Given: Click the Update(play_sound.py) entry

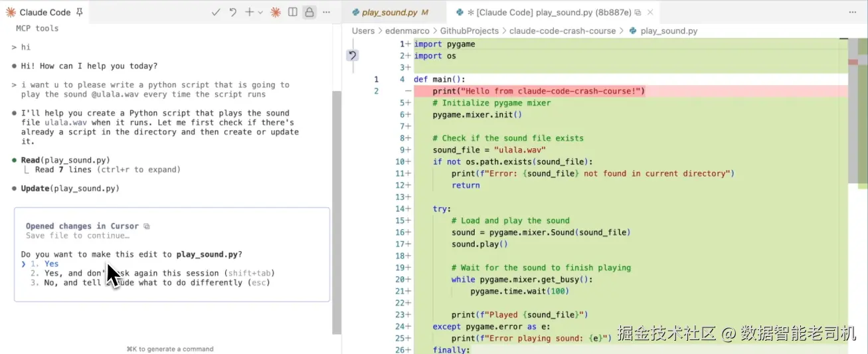Looking at the screenshot, I should pyautogui.click(x=70, y=188).
